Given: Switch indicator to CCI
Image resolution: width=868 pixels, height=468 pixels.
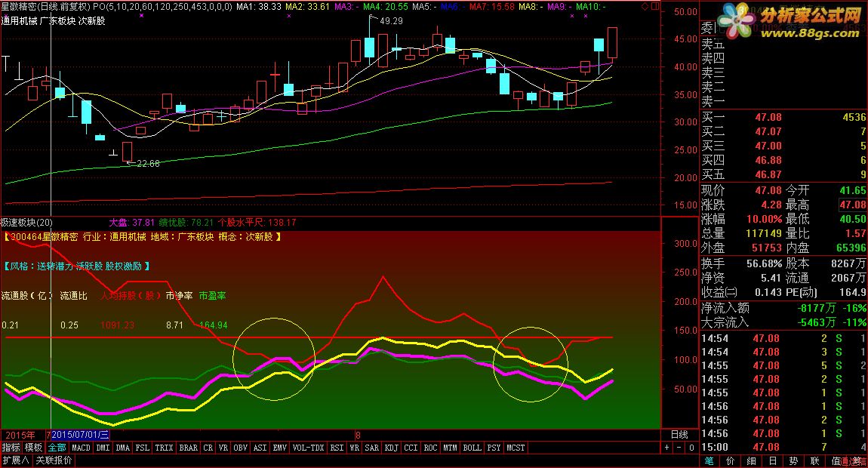Looking at the screenshot, I should pos(411,448).
